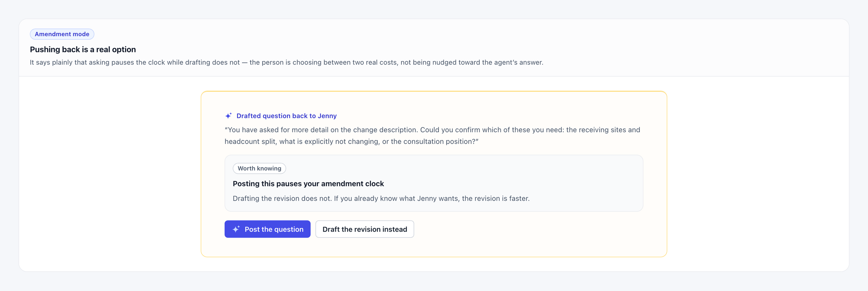Click the Posting this pauses your amendment clock heading
This screenshot has width=868, height=291.
pos(308,184)
